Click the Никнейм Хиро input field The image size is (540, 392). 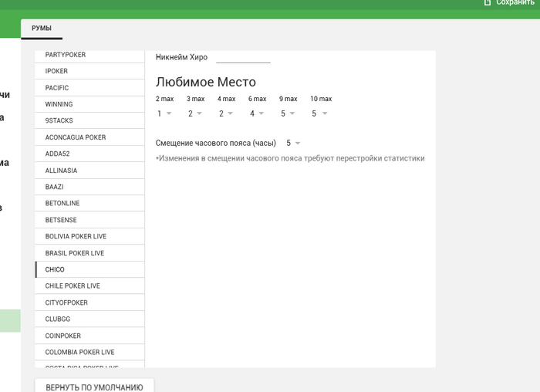pyautogui.click(x=243, y=58)
